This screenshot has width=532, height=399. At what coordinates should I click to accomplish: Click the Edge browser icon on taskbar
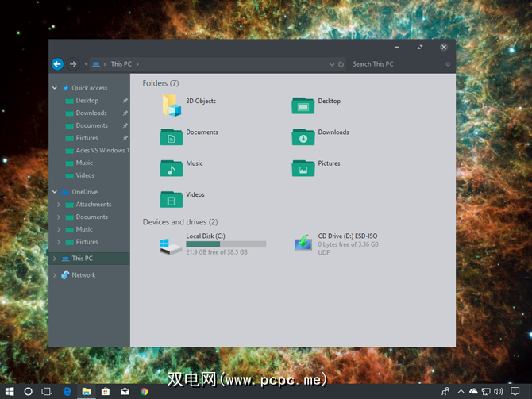(67, 391)
